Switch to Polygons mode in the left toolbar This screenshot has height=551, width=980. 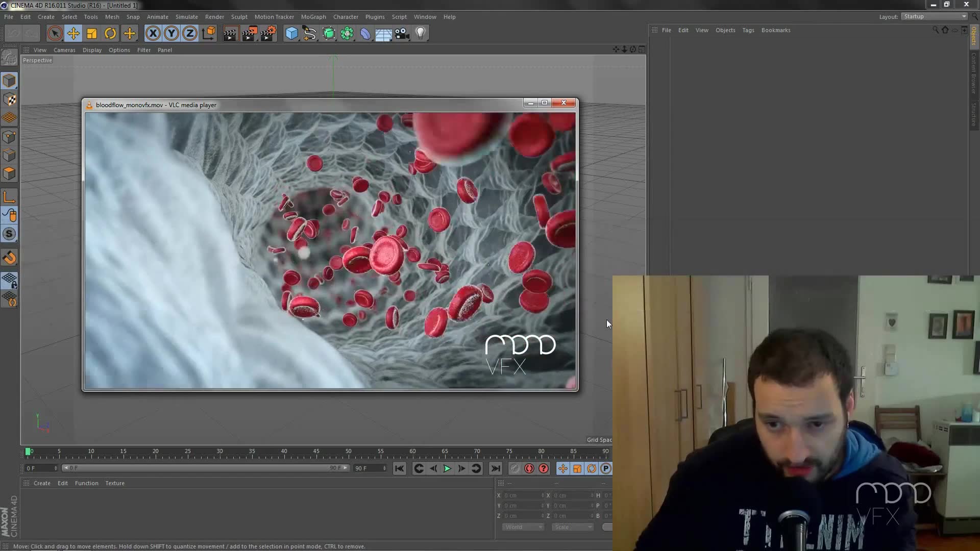point(9,173)
